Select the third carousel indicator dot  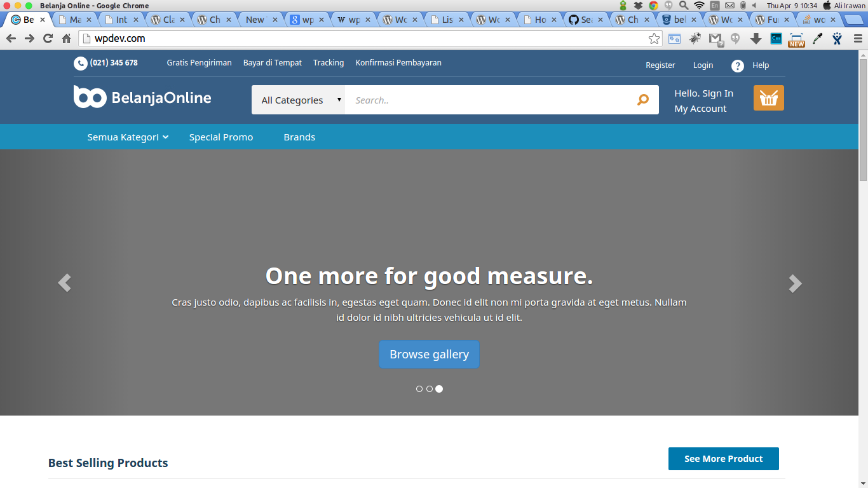(x=439, y=389)
